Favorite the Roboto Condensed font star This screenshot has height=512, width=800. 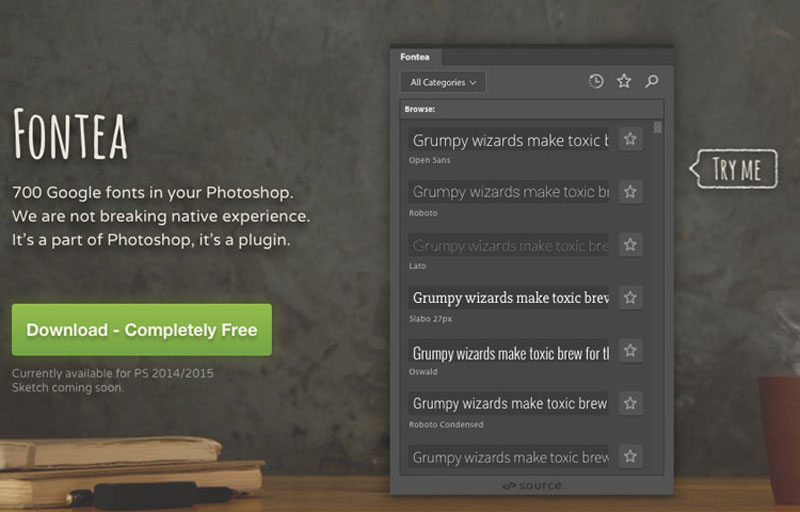630,403
